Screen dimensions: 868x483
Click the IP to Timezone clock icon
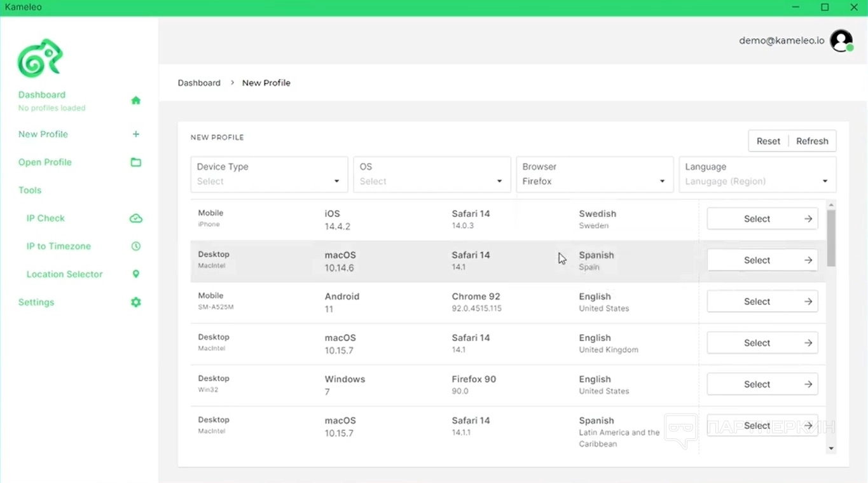click(135, 246)
